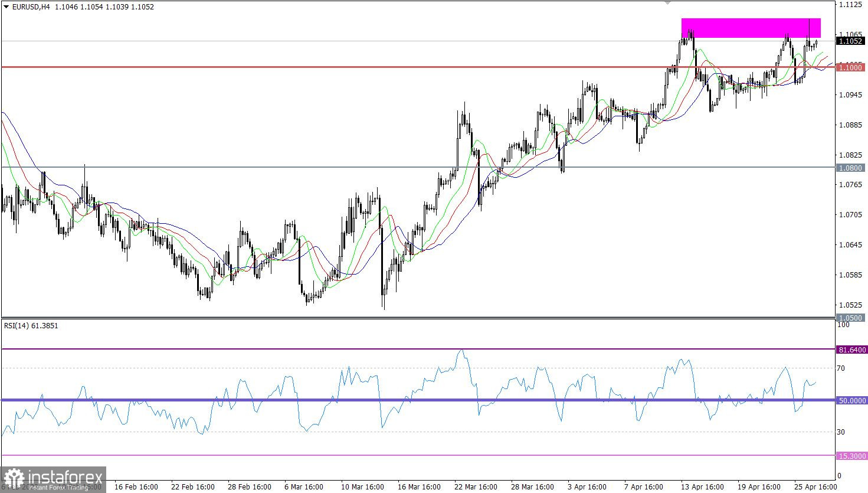The image size is (868, 493).
Task: Click the RSI scale value 30
Action: point(841,432)
